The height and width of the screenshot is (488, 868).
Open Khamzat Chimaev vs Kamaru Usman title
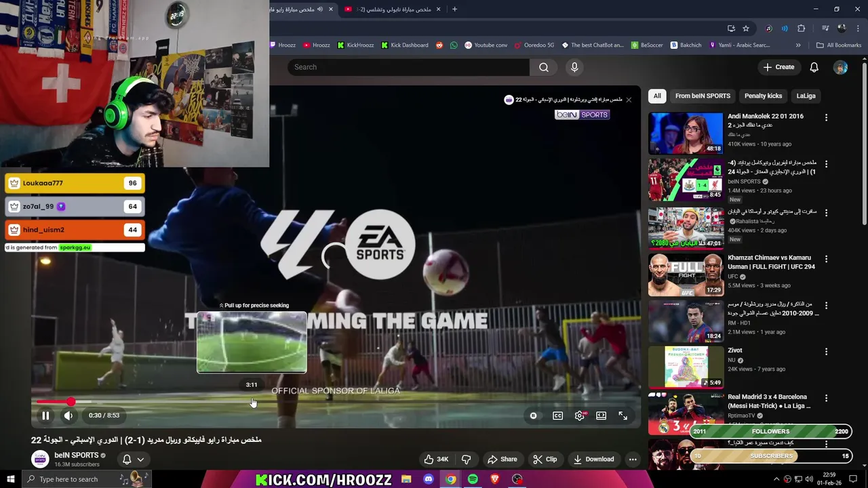click(x=771, y=262)
